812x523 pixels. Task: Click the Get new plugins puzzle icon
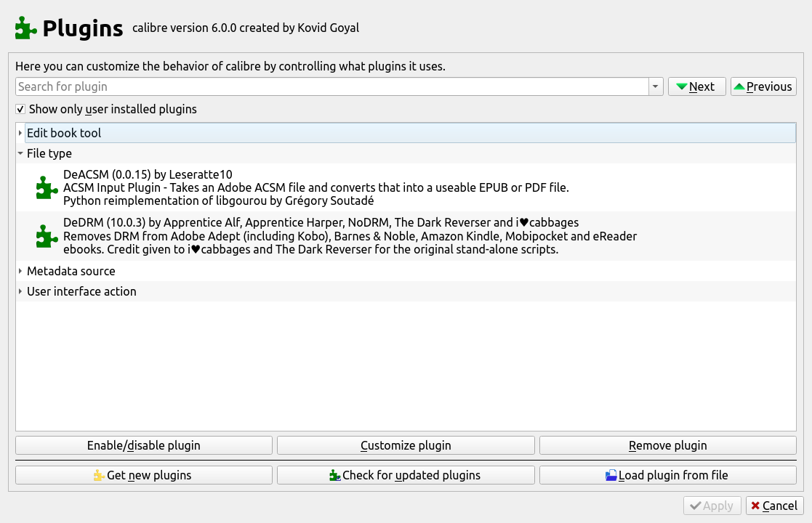coord(99,476)
